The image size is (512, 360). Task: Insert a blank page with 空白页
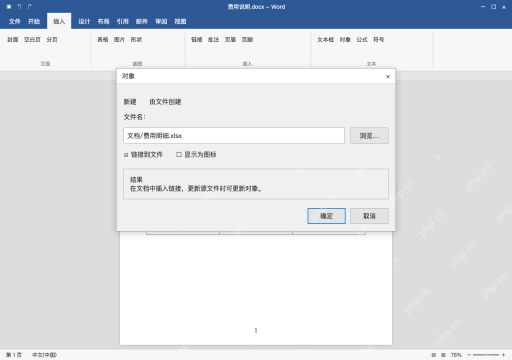point(32,39)
